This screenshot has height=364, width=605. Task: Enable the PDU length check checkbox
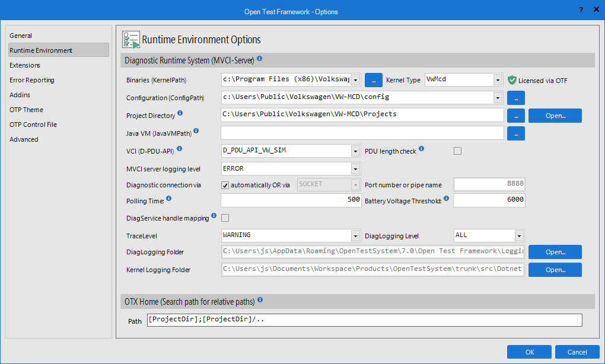click(457, 151)
